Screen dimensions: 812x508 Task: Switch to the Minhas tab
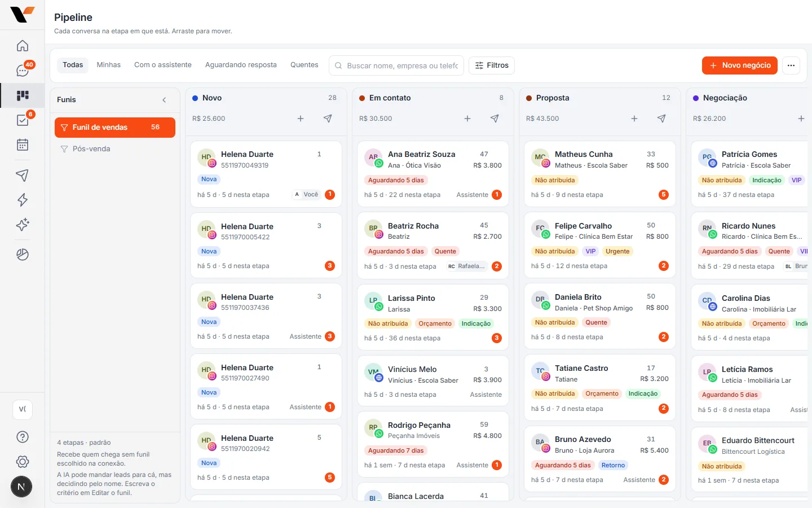pyautogui.click(x=109, y=65)
